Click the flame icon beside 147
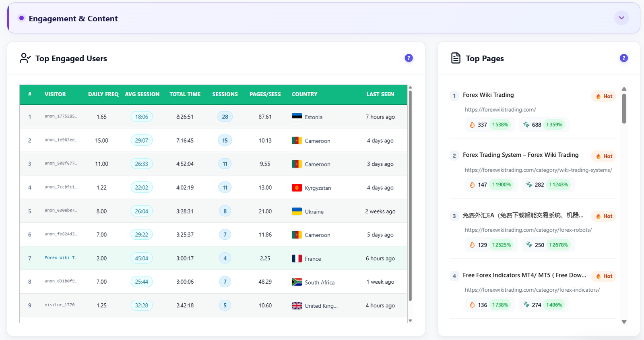644x340 pixels. tap(472, 185)
